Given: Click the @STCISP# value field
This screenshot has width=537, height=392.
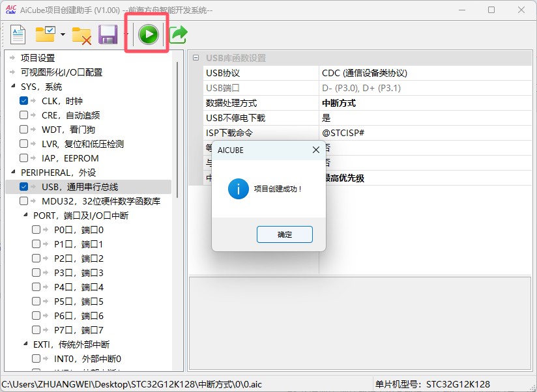Looking at the screenshot, I should click(426, 133).
